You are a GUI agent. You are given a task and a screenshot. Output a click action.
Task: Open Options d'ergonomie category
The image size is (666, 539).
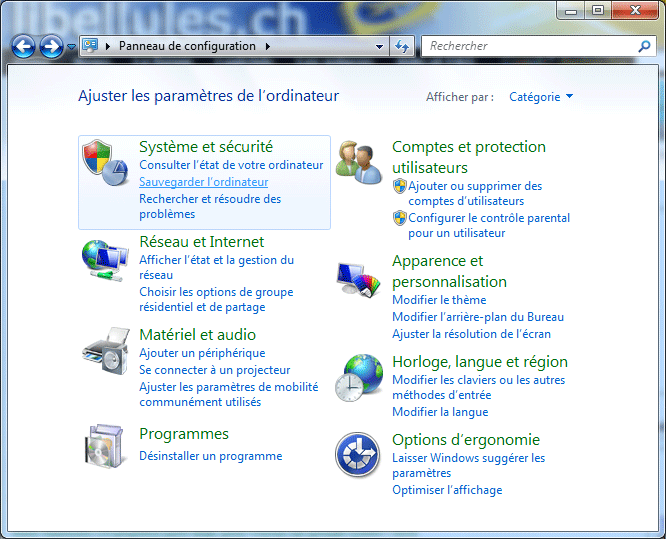(x=466, y=440)
